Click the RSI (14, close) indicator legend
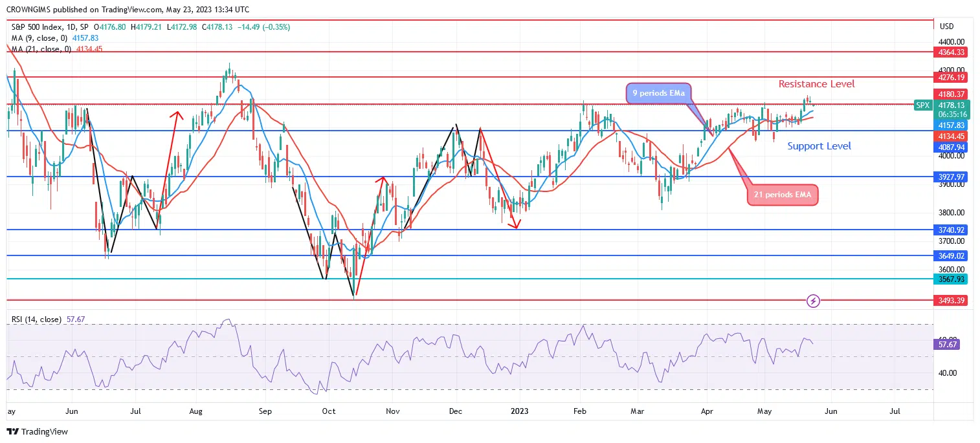Viewport: 980px width, 443px height. pyautogui.click(x=37, y=319)
